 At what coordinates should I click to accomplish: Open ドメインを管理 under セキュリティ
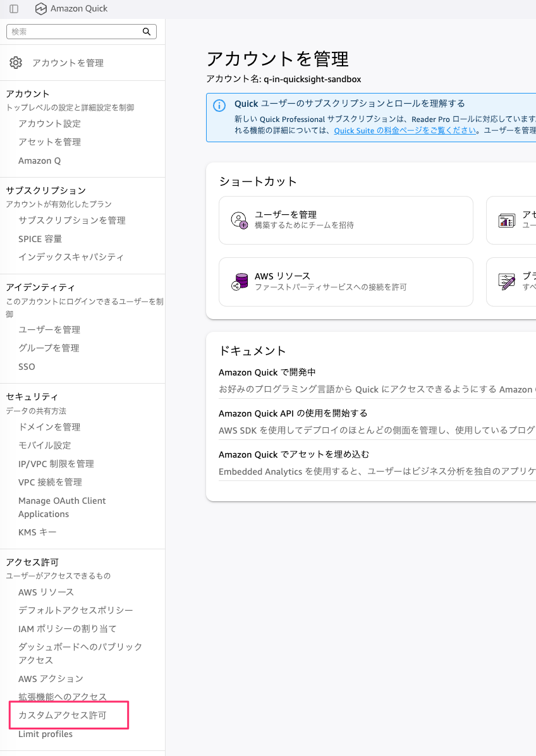click(x=49, y=427)
